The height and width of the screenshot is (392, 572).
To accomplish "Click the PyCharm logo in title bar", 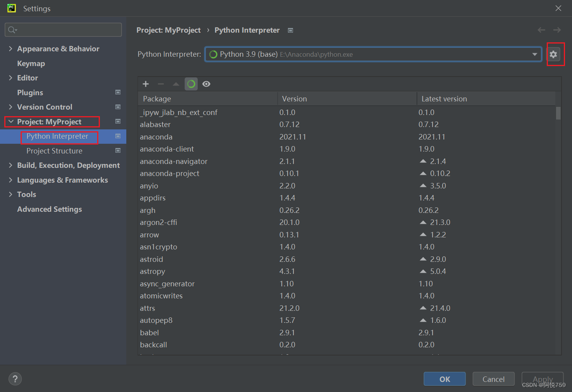I will click(x=12, y=8).
